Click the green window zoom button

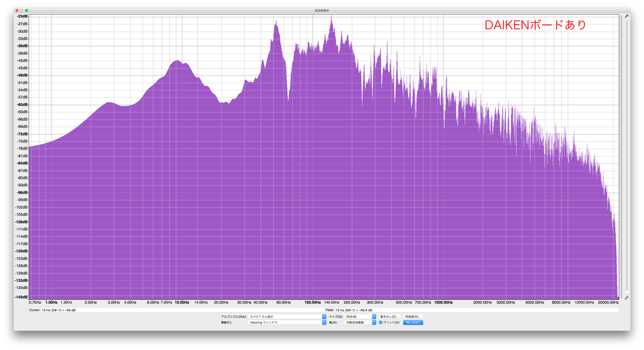(x=27, y=10)
